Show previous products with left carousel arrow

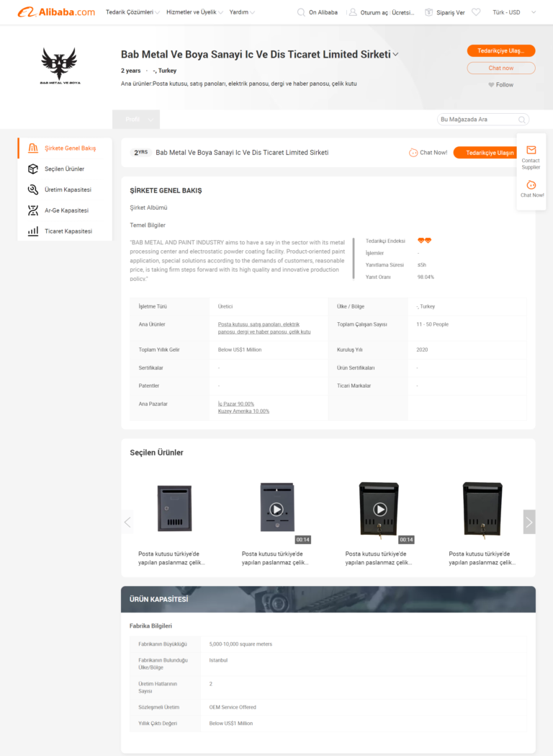(127, 522)
